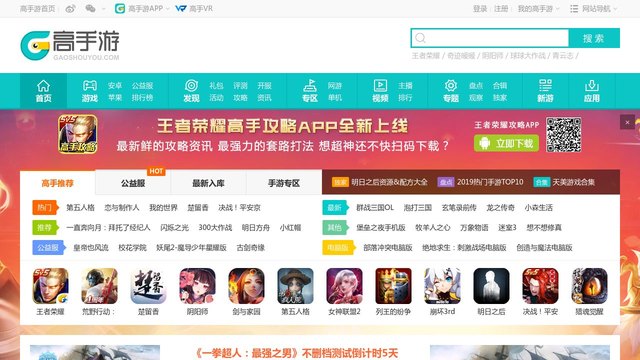
Task: Click the 女神联盟2 game icon
Action: click(x=344, y=286)
